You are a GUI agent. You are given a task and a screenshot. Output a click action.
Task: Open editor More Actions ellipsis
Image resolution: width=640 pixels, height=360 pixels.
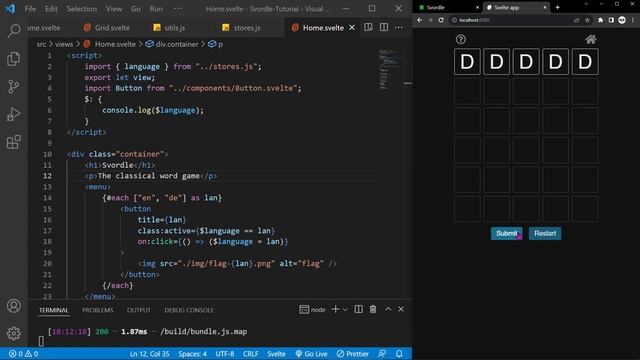[399, 27]
